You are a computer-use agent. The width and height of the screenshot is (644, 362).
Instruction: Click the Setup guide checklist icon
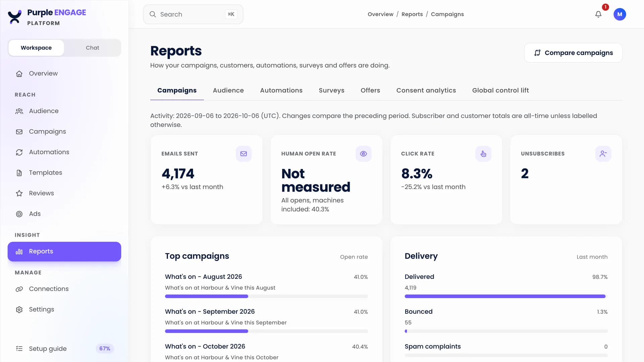click(x=19, y=349)
